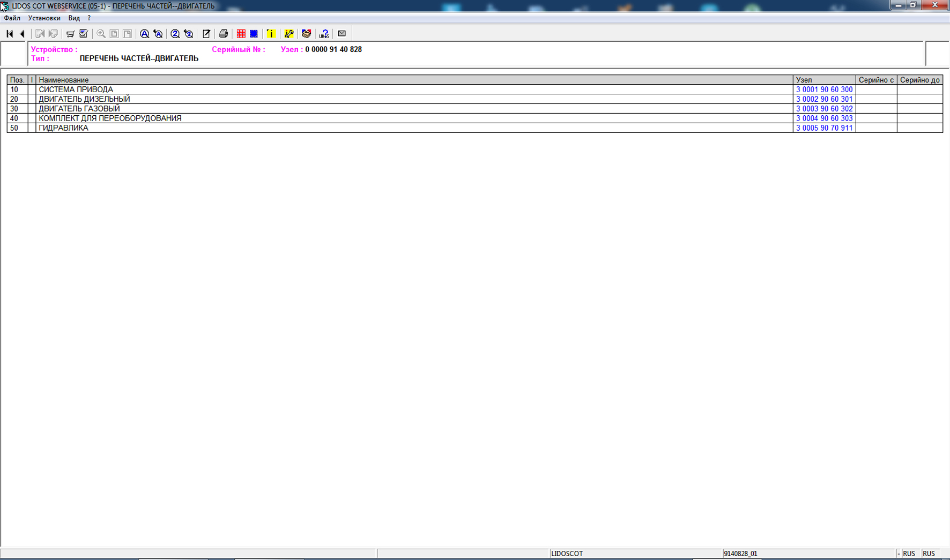Click the envelope mail icon
This screenshot has width=950, height=560.
click(342, 34)
